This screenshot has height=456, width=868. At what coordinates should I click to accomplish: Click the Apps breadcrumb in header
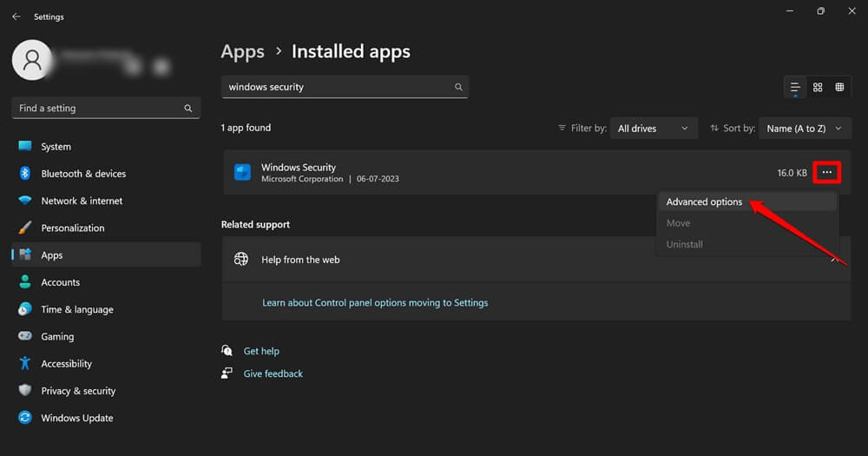click(242, 51)
